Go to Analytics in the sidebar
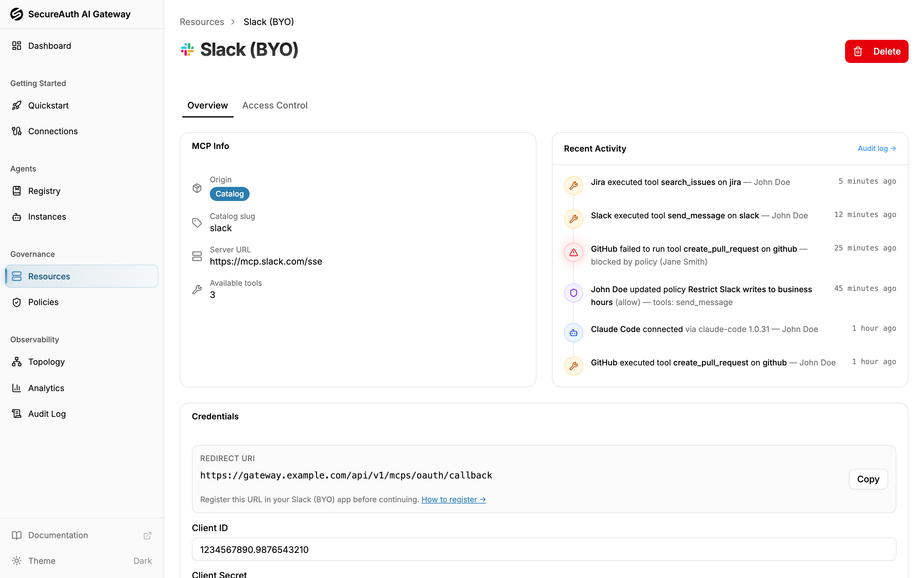Viewport: 924px width, 578px height. pyautogui.click(x=82, y=388)
